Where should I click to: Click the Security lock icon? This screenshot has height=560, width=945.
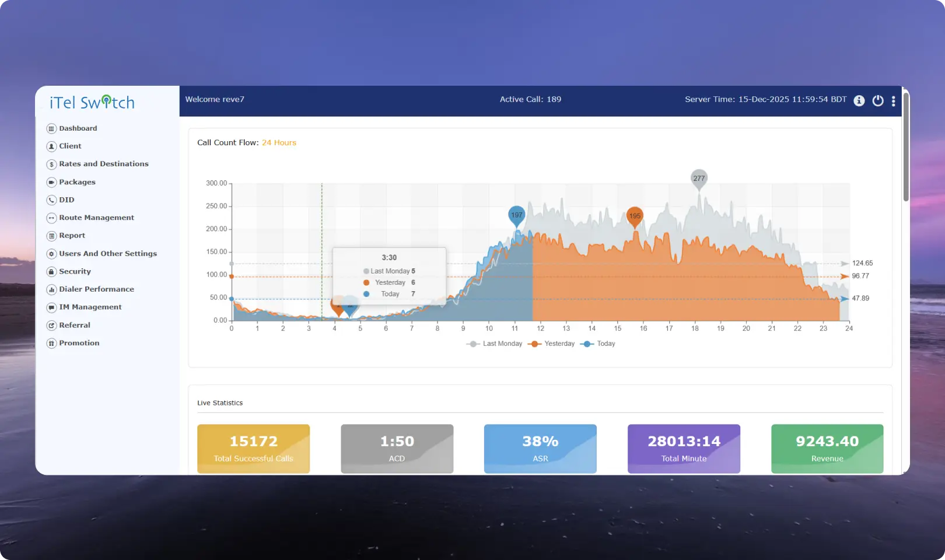[x=51, y=272]
